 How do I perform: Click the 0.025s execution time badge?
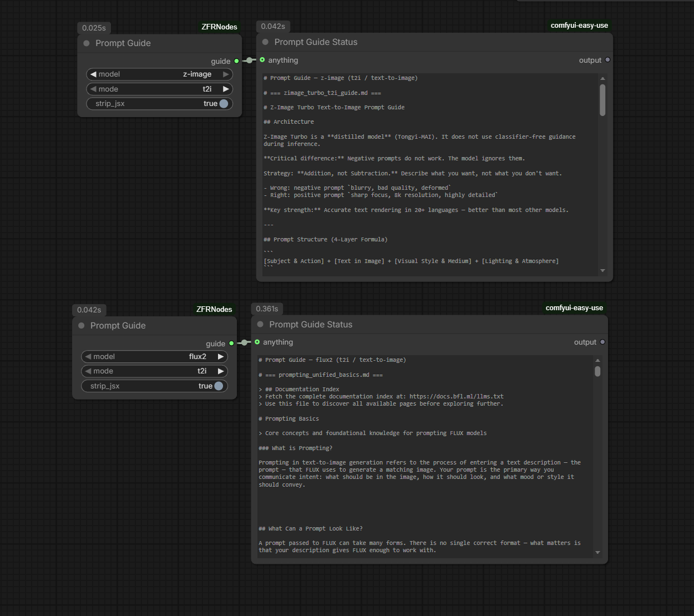tap(94, 28)
